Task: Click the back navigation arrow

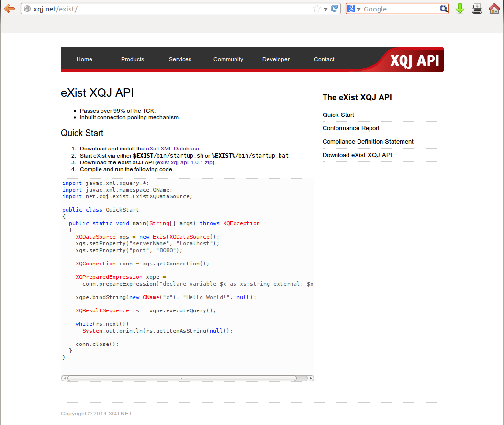Action: pyautogui.click(x=9, y=8)
